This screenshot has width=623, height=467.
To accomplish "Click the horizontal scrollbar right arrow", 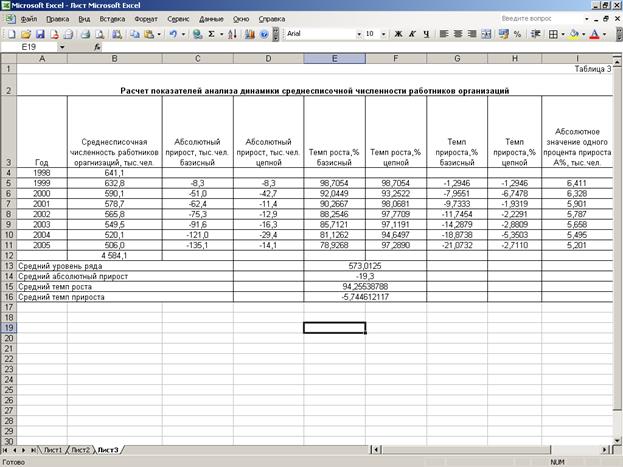I will pyautogui.click(x=604, y=450).
